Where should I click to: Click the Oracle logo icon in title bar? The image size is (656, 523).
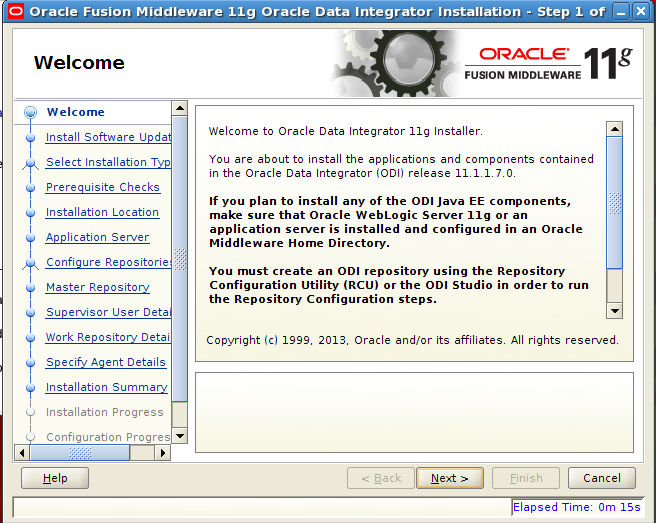point(16,11)
